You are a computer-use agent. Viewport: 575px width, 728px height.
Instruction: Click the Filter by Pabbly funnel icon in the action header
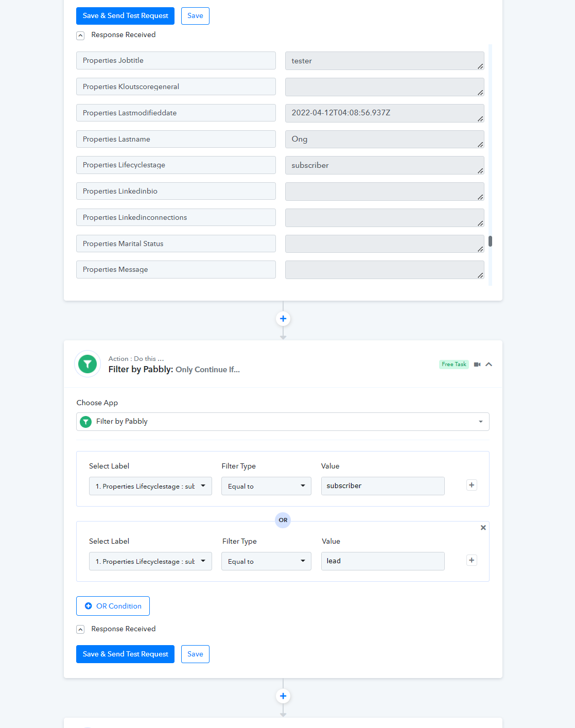88,364
